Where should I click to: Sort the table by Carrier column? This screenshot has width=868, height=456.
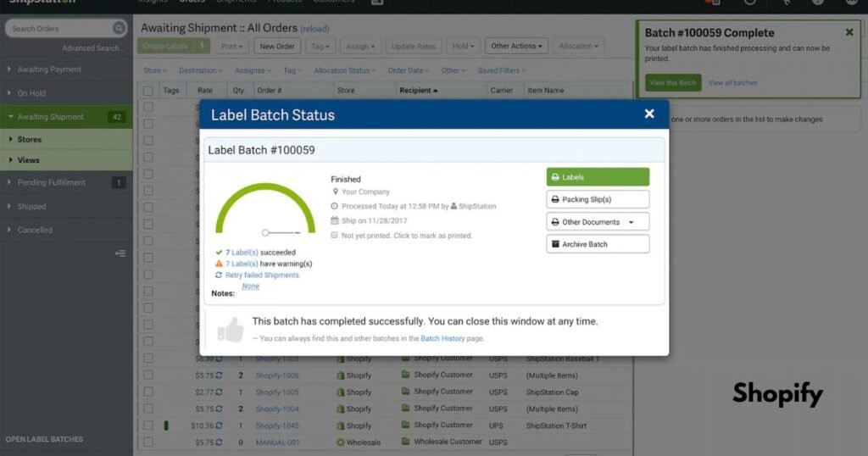tap(501, 90)
